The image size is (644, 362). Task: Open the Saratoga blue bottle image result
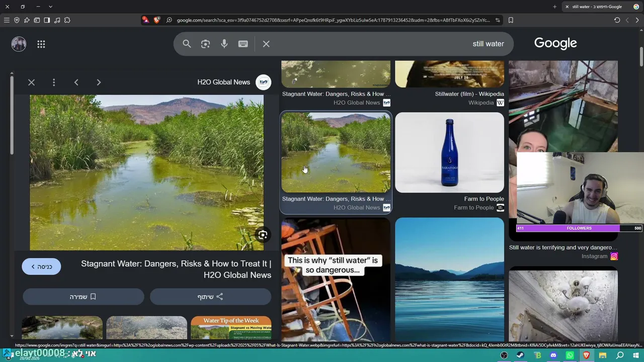(x=449, y=152)
